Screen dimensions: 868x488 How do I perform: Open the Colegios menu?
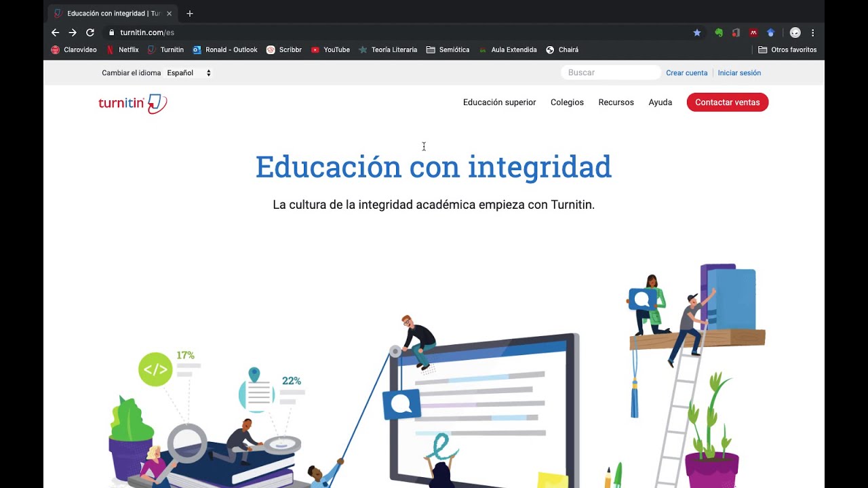pos(567,102)
